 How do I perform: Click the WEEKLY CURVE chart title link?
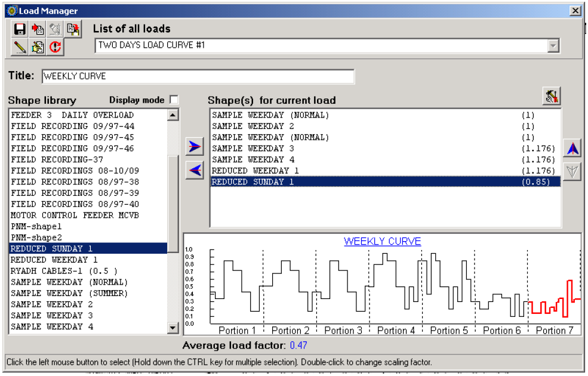click(382, 241)
